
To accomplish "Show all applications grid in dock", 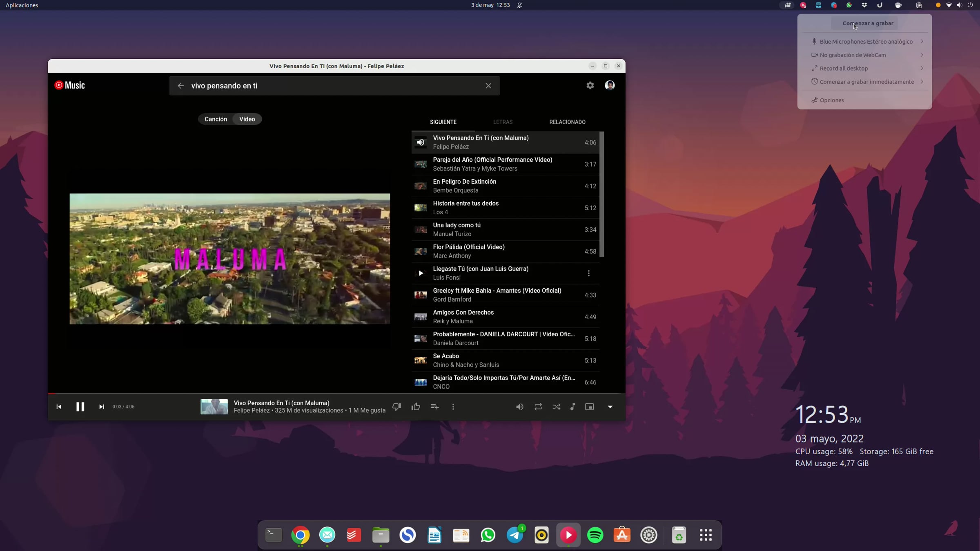I will (706, 535).
